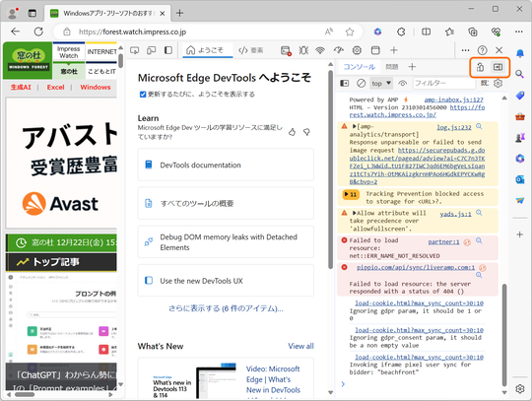The height and width of the screenshot is (401, 532).
Task: Open the Application tool icon
Action: tap(375, 50)
